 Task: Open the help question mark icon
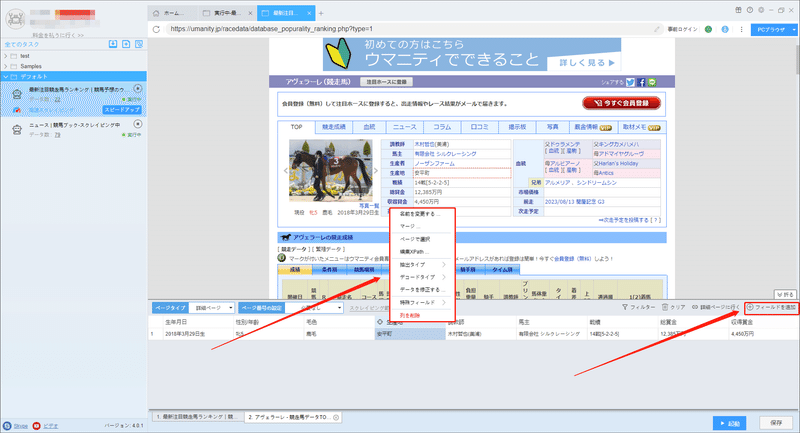[749, 10]
